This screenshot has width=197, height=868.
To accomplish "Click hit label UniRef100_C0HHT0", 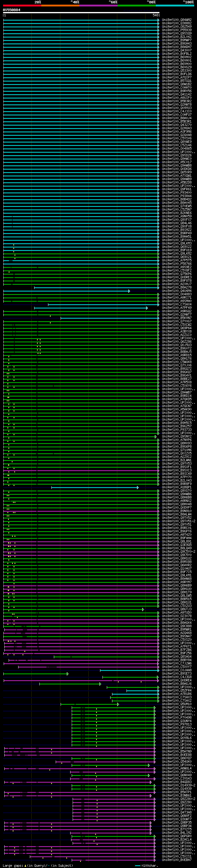I will pyautogui.click(x=177, y=88).
